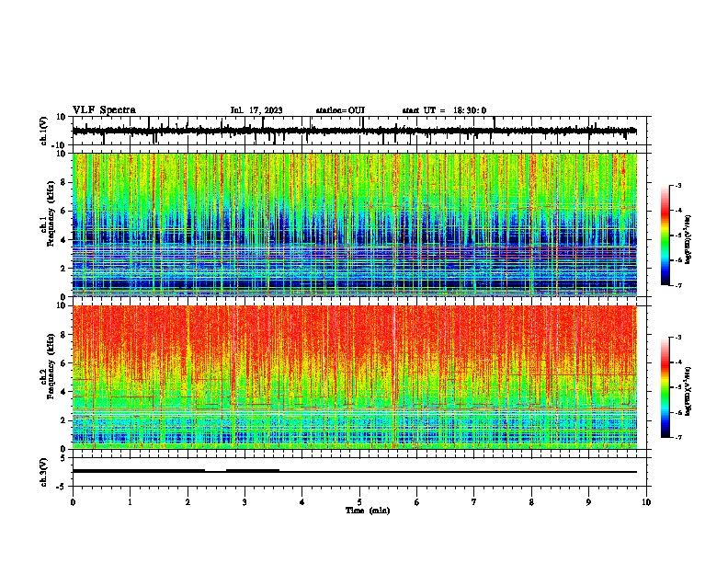Click the time axis tick label "2"
Screen dimensions: 728x563
coord(188,502)
